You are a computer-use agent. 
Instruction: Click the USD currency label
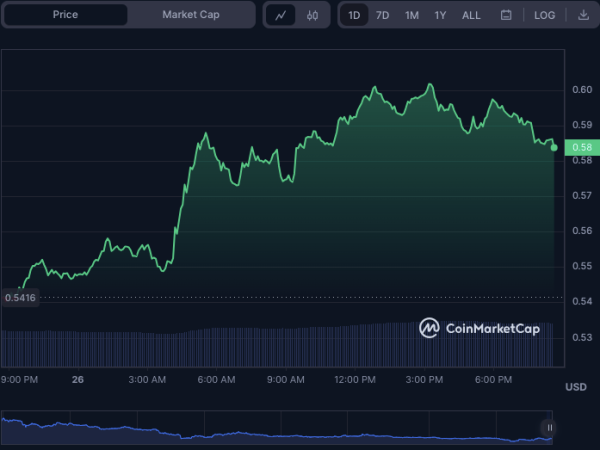[x=576, y=387]
